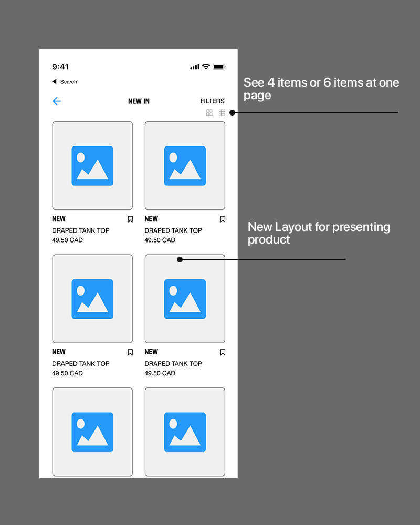This screenshot has height=525, width=420.
Task: Switch to the four-item grid view icon
Action: click(x=209, y=112)
